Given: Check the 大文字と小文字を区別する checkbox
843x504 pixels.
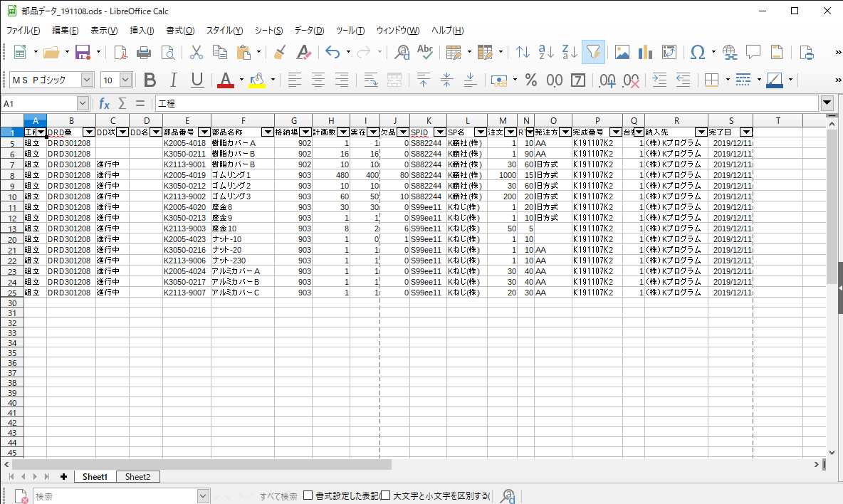Looking at the screenshot, I should [385, 495].
